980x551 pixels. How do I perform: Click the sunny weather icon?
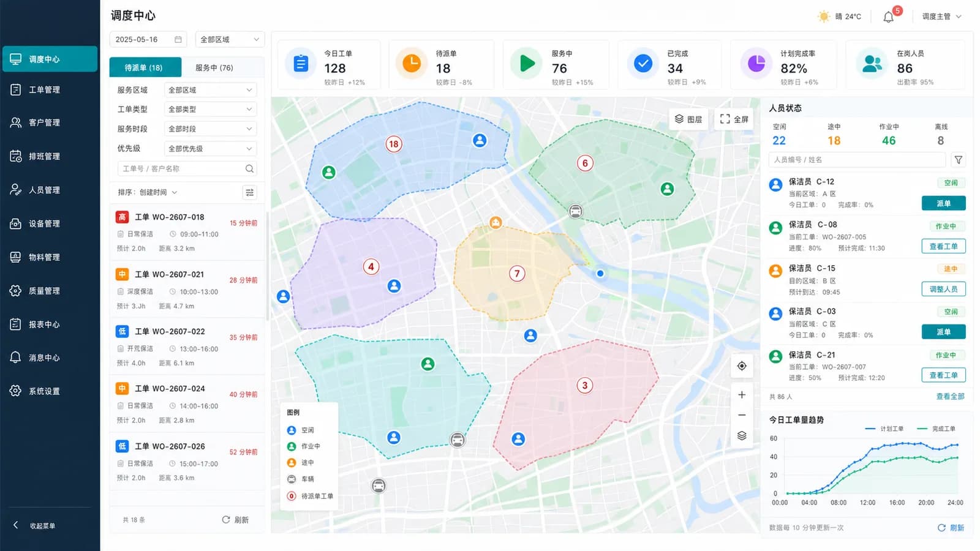click(824, 17)
